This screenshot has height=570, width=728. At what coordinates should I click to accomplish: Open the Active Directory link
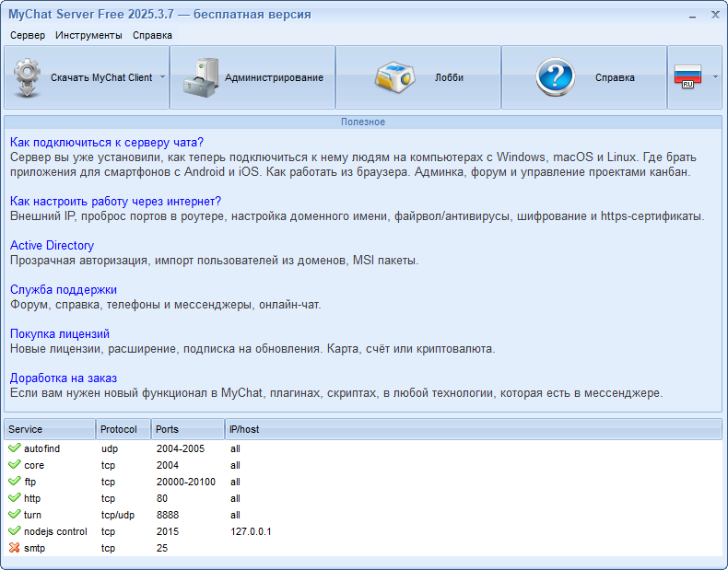[x=52, y=245]
